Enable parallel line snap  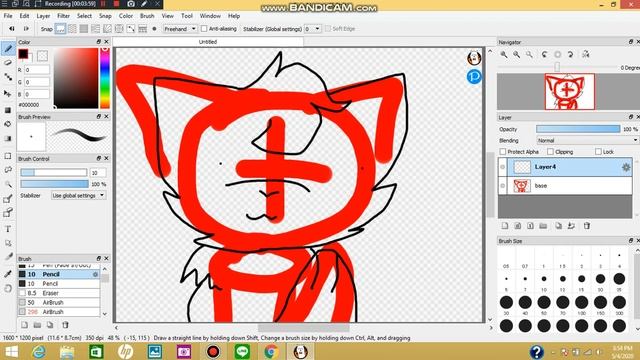point(72,29)
